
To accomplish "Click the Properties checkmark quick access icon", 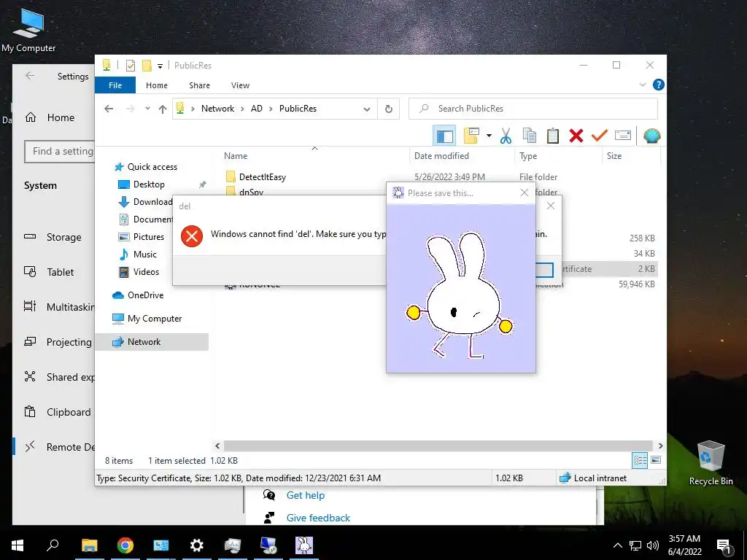I will [x=130, y=66].
